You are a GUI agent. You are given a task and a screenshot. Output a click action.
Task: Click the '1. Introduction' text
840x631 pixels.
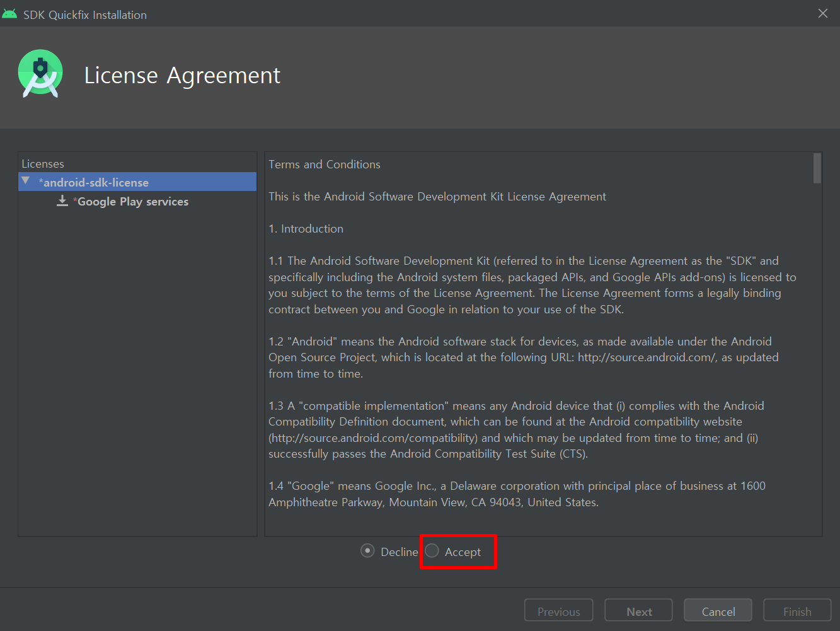pos(306,229)
